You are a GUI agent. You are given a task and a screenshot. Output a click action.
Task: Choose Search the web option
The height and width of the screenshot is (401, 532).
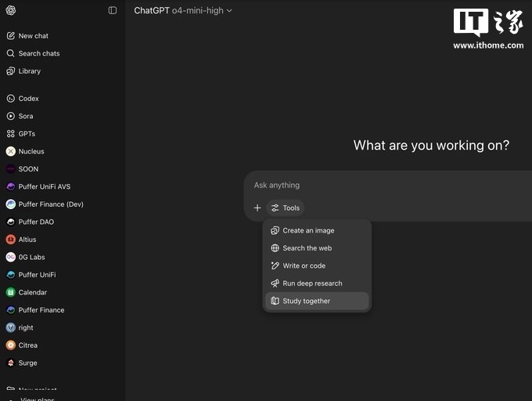point(307,248)
